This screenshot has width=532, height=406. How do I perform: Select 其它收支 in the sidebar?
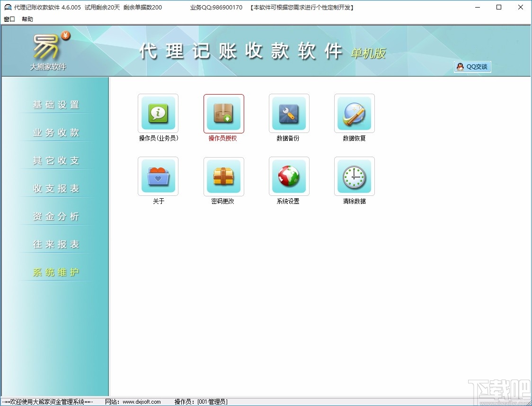[56, 160]
